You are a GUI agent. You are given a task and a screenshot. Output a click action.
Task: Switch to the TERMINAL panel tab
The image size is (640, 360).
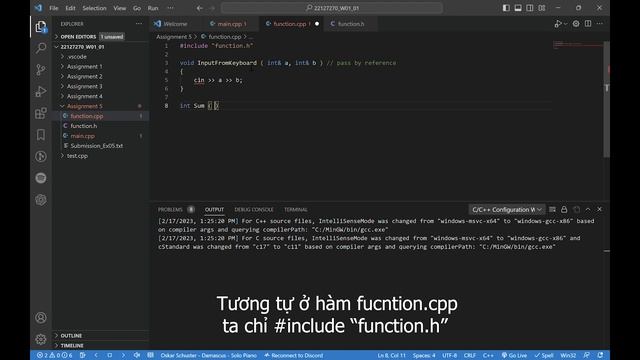[296, 209]
